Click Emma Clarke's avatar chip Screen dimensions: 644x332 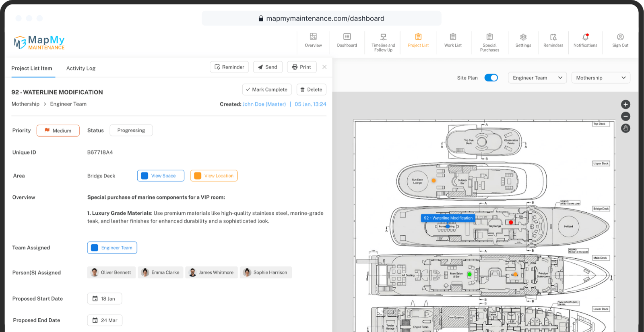coord(161,272)
